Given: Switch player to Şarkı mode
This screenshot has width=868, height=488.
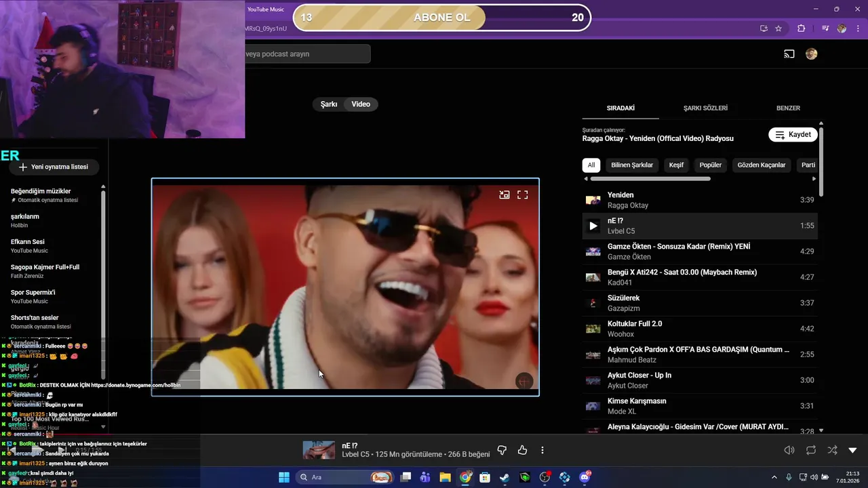Looking at the screenshot, I should (x=329, y=104).
